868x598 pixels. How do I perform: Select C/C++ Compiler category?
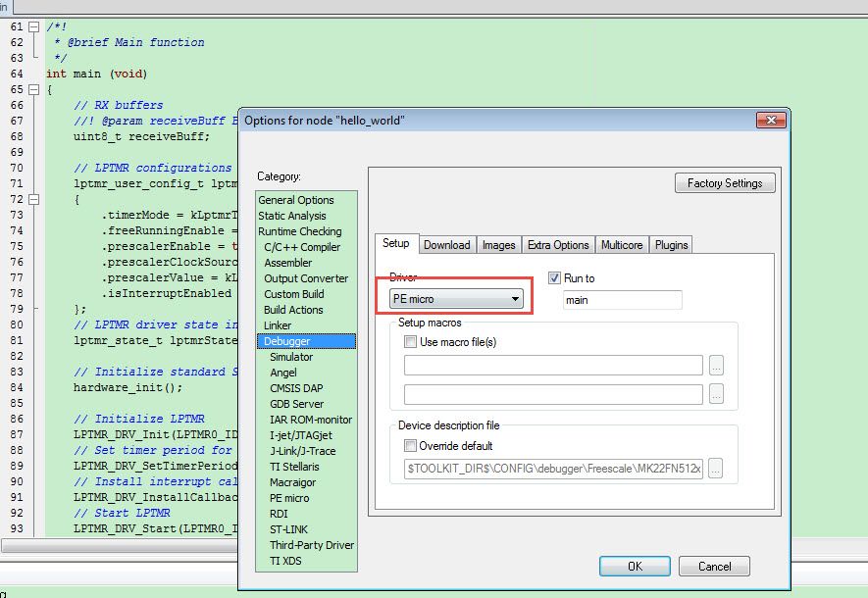coord(302,247)
